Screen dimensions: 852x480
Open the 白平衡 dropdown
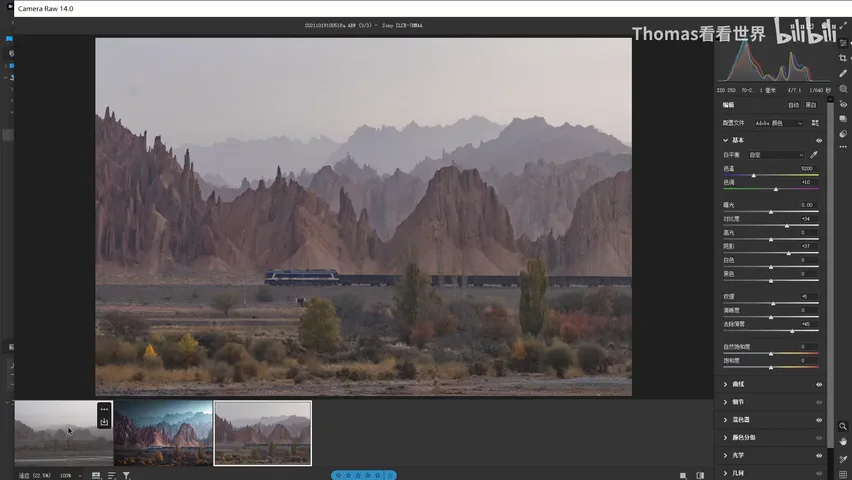tap(776, 155)
